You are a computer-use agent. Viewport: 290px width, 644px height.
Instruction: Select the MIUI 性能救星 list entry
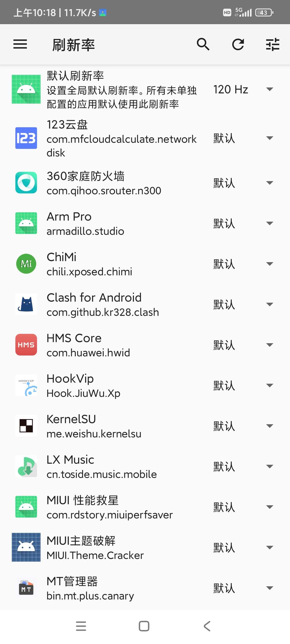tap(110, 507)
